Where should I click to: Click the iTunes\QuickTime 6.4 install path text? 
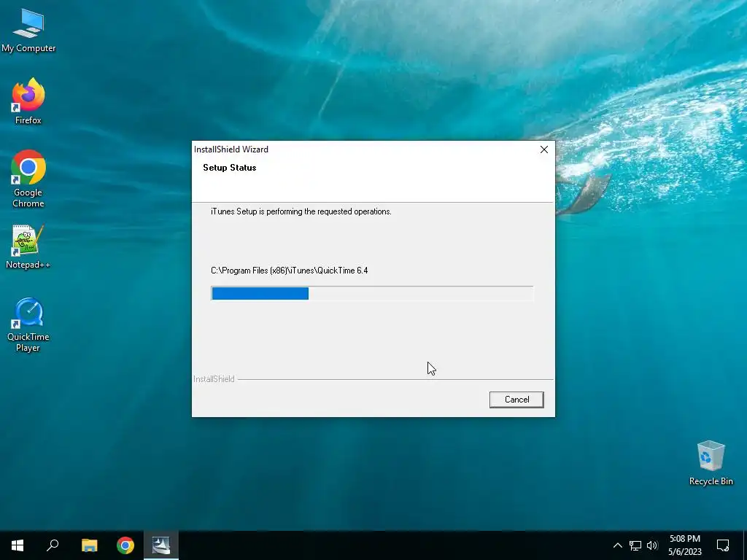tap(289, 271)
